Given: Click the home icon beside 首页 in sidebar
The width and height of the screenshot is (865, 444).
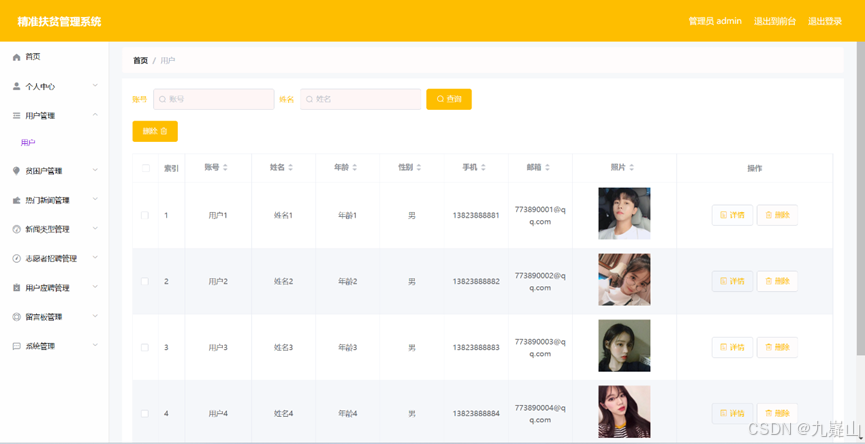Looking at the screenshot, I should point(17,57).
